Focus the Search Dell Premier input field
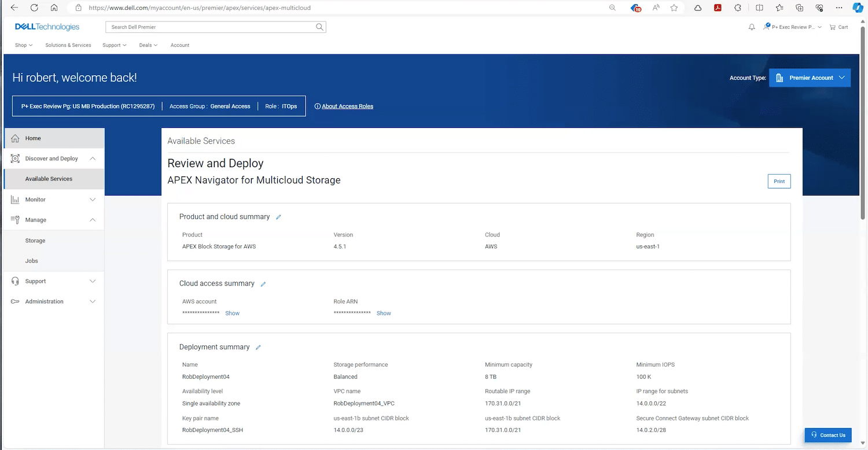This screenshot has height=450, width=868. [x=209, y=27]
